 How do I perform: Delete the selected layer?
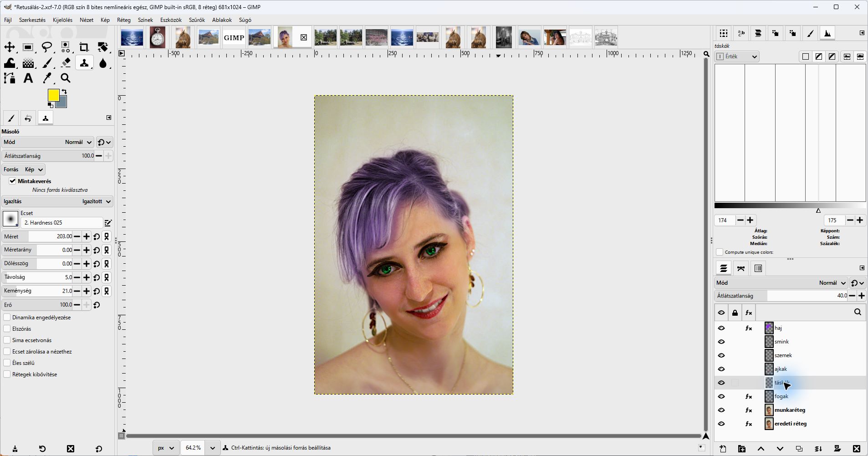click(857, 449)
